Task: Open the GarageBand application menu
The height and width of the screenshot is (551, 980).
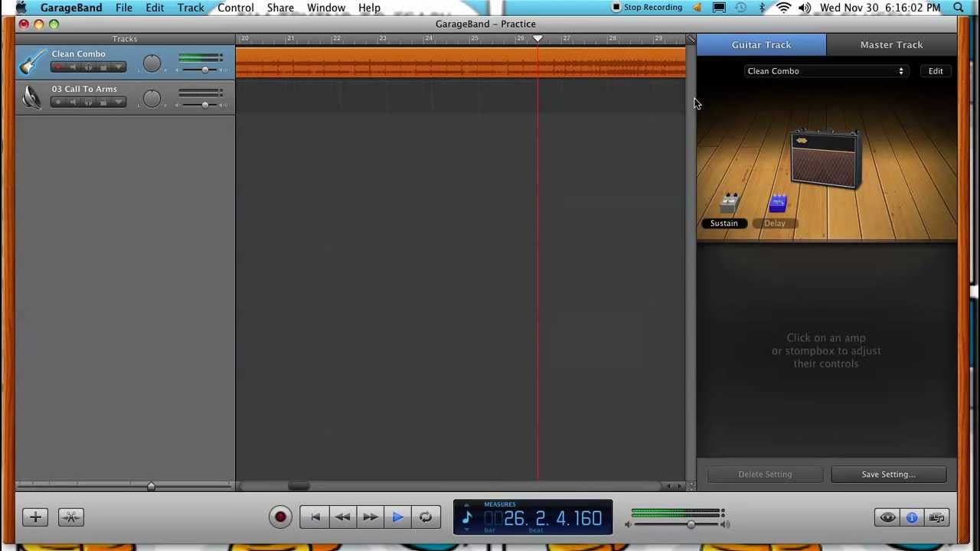Action: [x=71, y=8]
